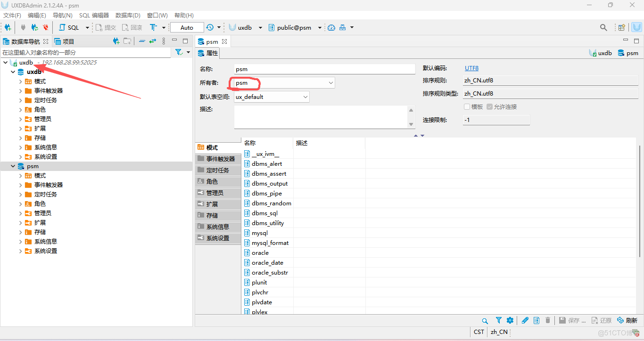Switch to the 项目 tab

(x=65, y=41)
